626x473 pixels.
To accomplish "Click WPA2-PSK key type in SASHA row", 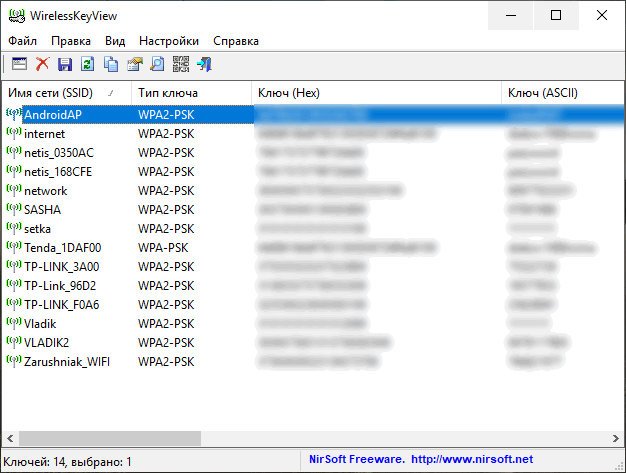I will [166, 210].
